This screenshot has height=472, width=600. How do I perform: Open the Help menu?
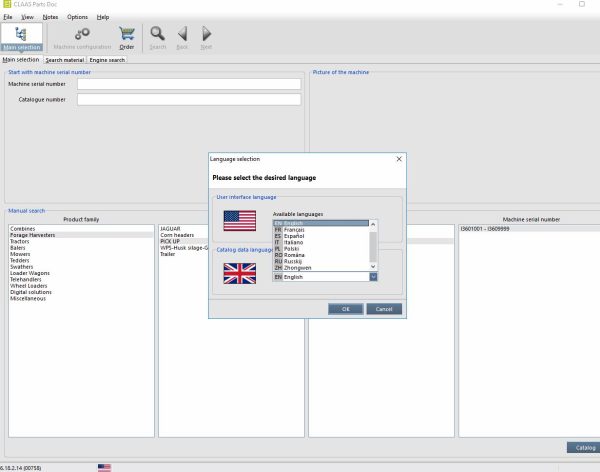point(103,17)
